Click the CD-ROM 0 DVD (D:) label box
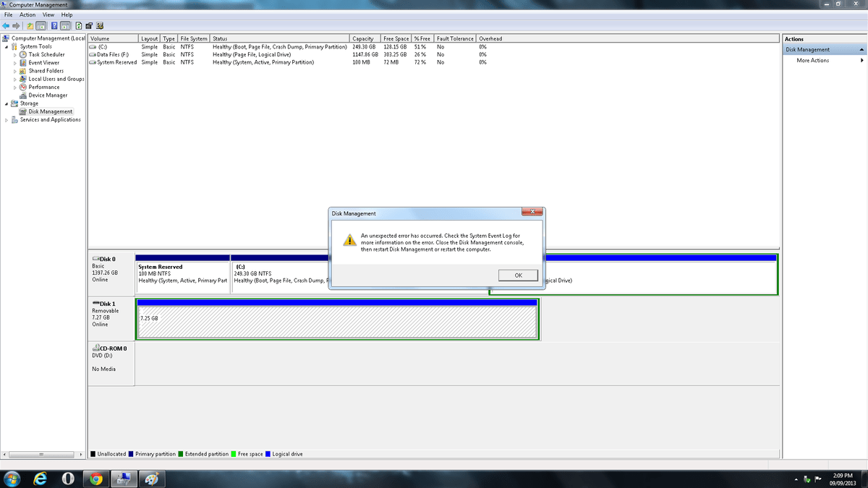The image size is (868, 488). (x=111, y=362)
